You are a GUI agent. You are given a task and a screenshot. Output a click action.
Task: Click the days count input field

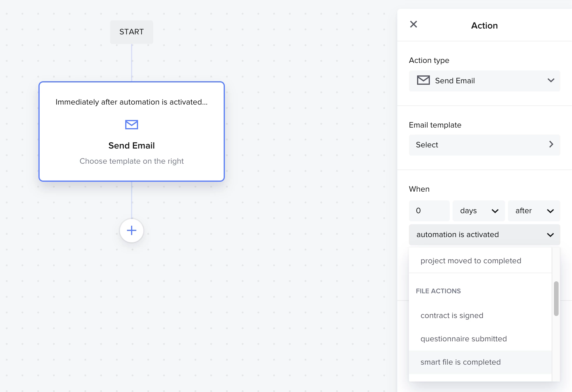429,211
